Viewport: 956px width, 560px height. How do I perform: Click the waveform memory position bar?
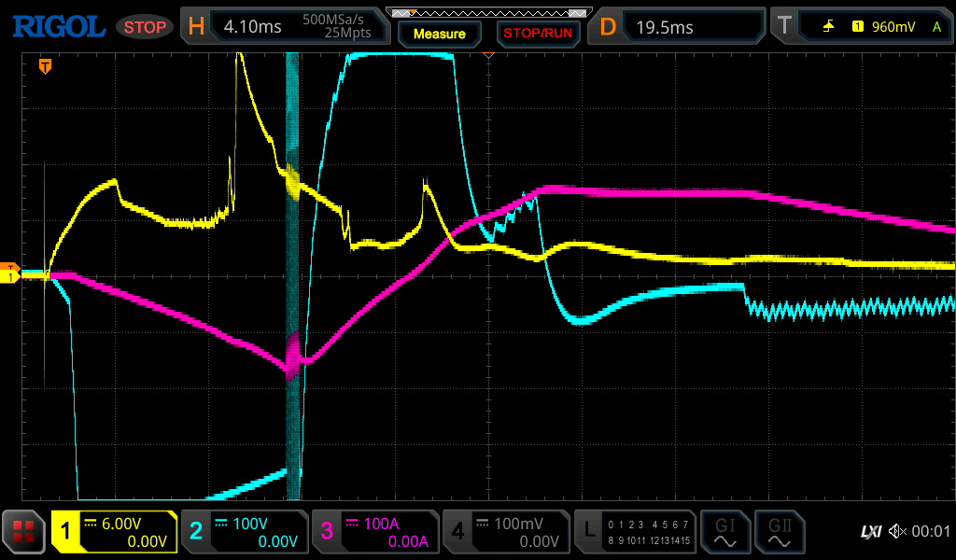pyautogui.click(x=489, y=13)
